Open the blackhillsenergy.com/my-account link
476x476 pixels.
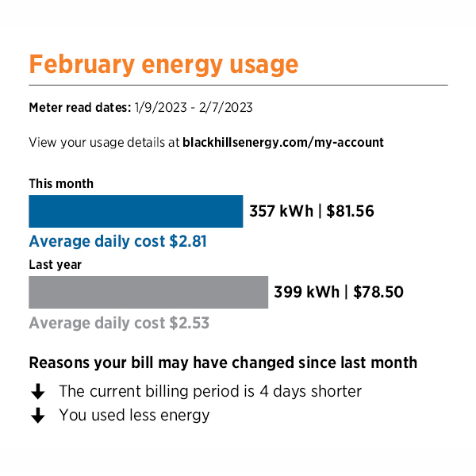283,142
